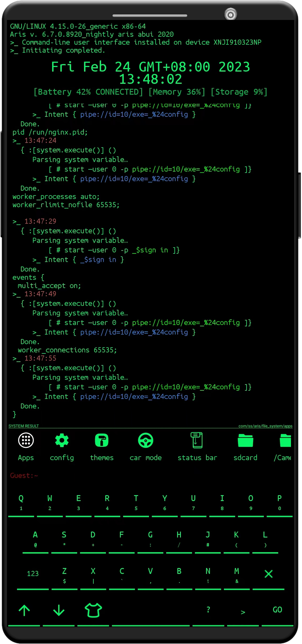The height and width of the screenshot is (644, 302).
Task: Tap the down arrow history key
Action: pyautogui.click(x=59, y=610)
